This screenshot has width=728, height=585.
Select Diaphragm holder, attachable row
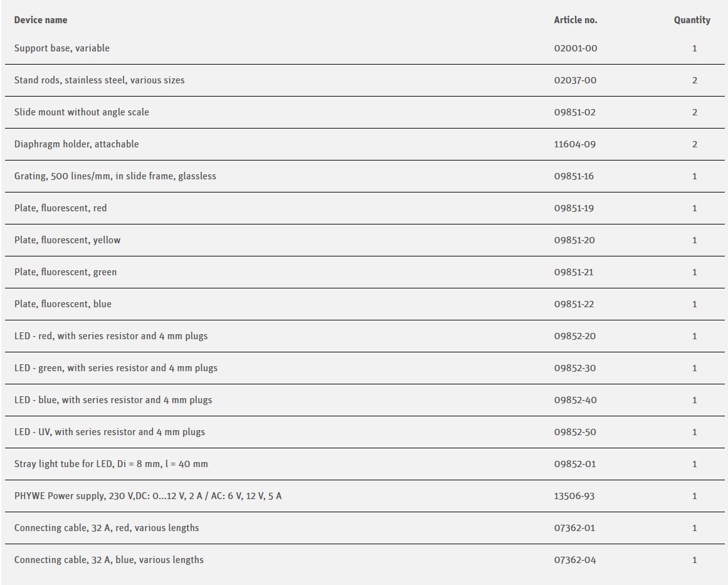(x=76, y=144)
